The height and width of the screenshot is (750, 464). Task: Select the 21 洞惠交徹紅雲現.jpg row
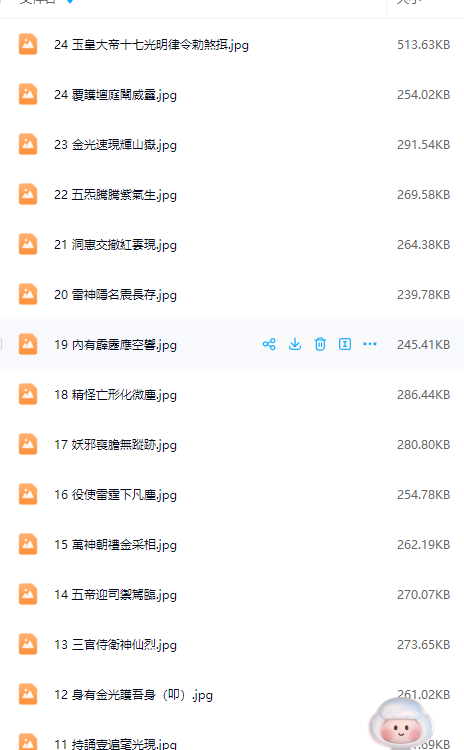click(x=232, y=244)
